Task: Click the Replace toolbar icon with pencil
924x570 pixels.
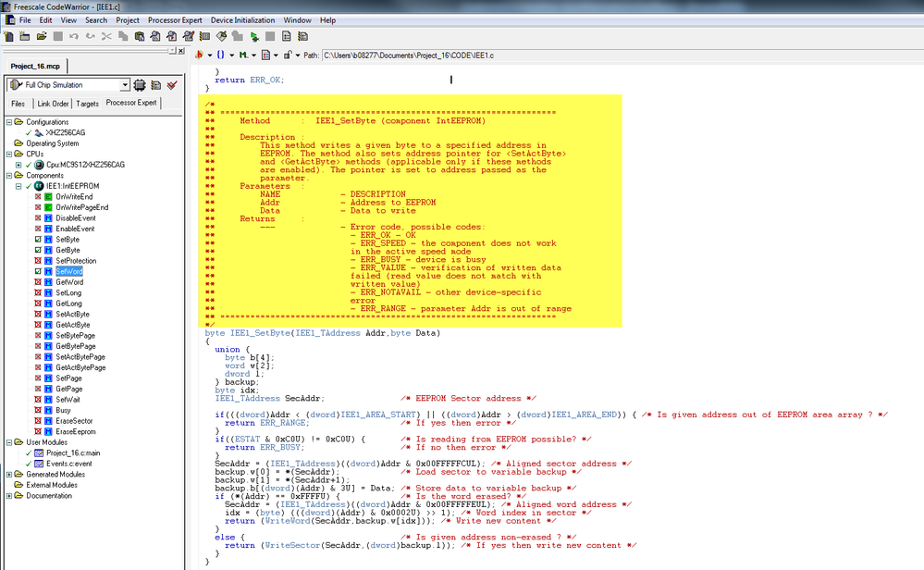Action: pos(189,36)
